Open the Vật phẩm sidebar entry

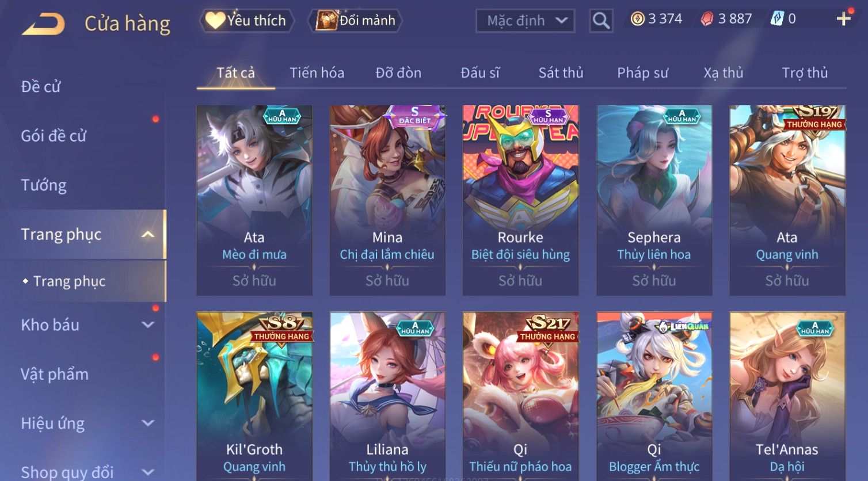click(x=55, y=374)
